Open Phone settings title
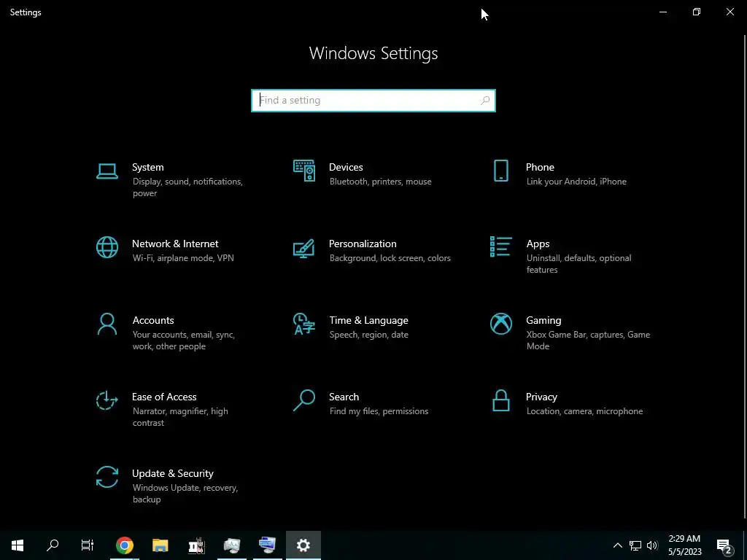Screen dimensions: 747x560 (x=540, y=167)
